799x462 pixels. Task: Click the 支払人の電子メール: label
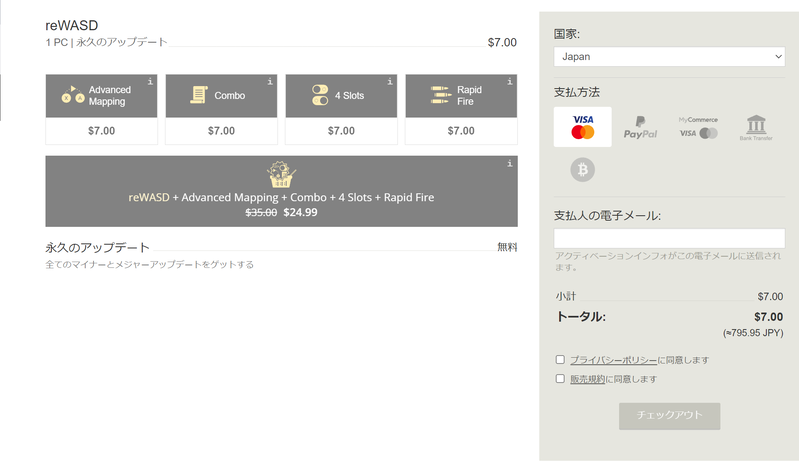(x=607, y=216)
